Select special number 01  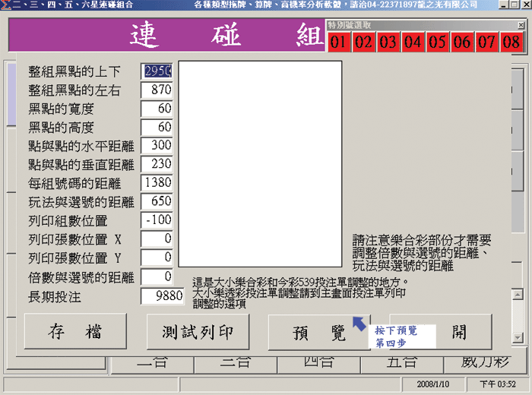(x=339, y=42)
